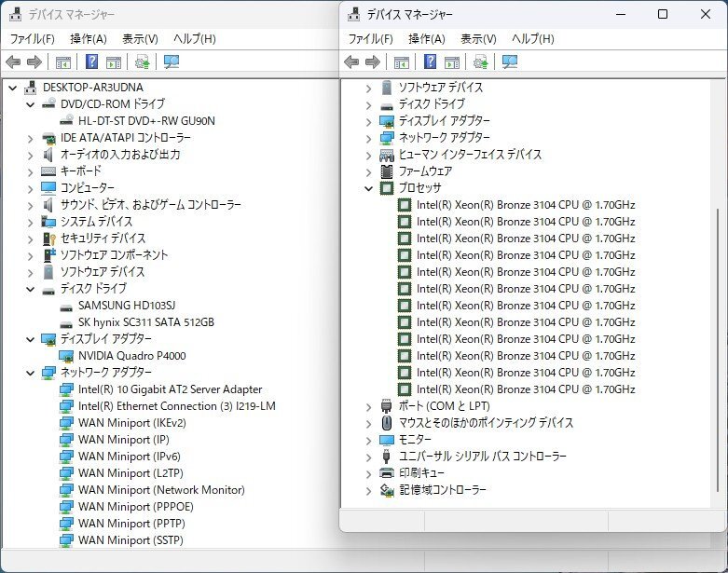
Task: Click Show/hide console tree icon in right window
Action: pos(402,62)
